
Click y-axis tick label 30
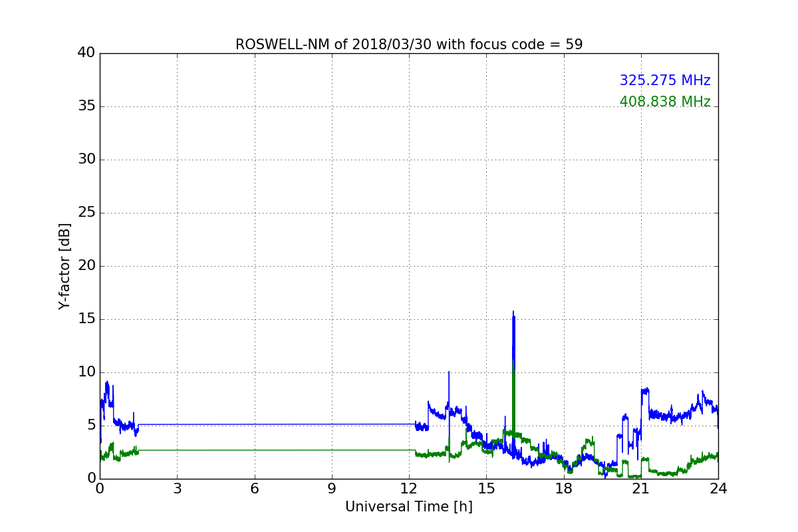pos(86,160)
